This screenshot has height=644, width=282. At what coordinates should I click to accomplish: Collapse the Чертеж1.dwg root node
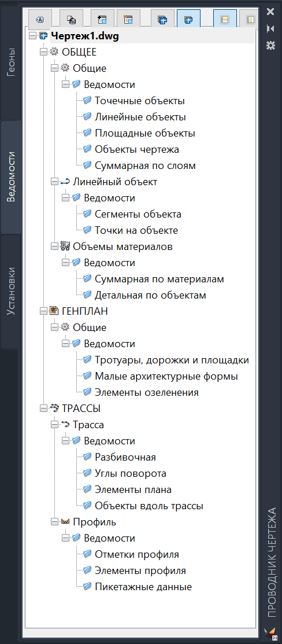pos(32,36)
